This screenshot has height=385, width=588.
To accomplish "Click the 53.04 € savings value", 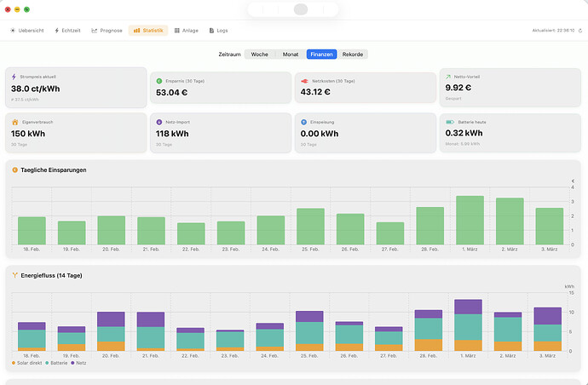I will pos(171,93).
